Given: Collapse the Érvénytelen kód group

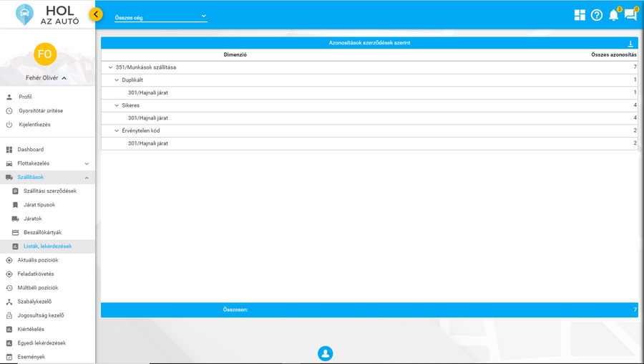Looking at the screenshot, I should click(x=117, y=131).
